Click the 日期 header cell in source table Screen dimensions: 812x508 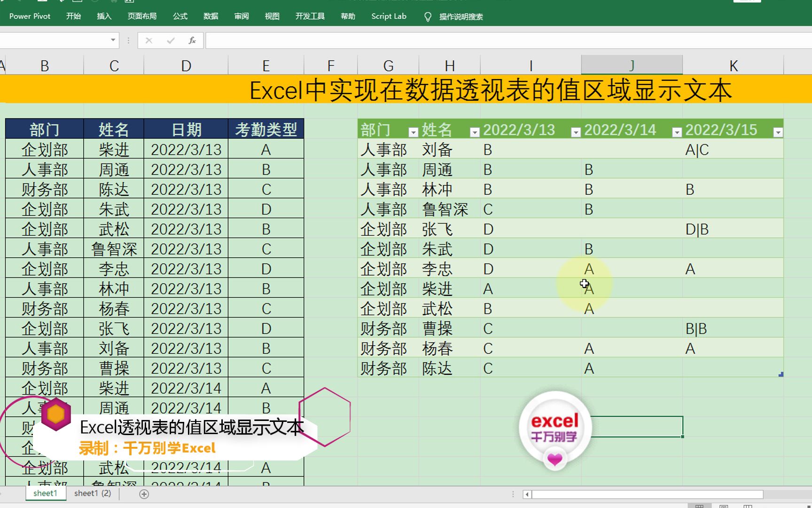point(186,129)
